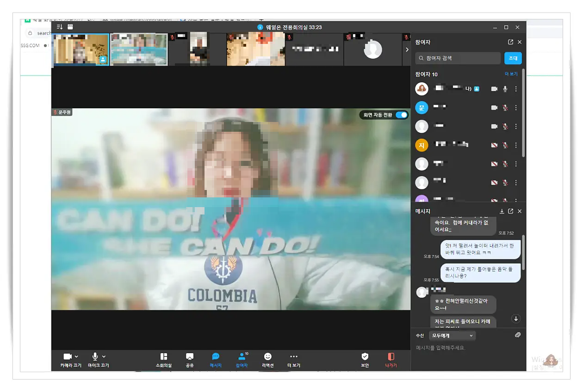Click message '혹시 지금 제가 틀어놓은 음악 들리시나용?'
The height and width of the screenshot is (392, 583).
(x=480, y=272)
